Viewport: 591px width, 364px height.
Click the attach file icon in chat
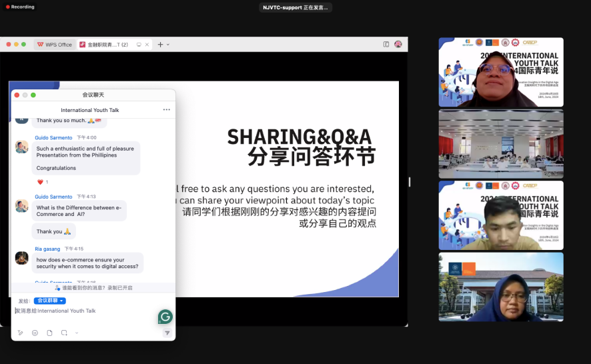49,333
